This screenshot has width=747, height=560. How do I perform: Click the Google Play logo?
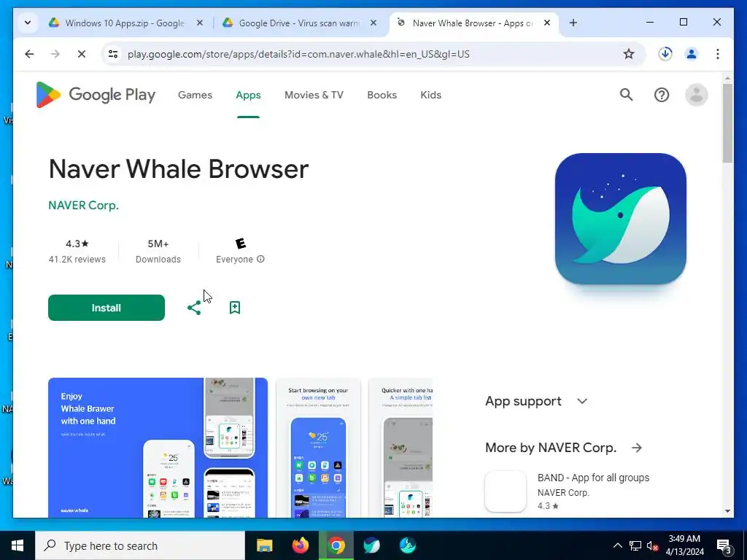[96, 95]
